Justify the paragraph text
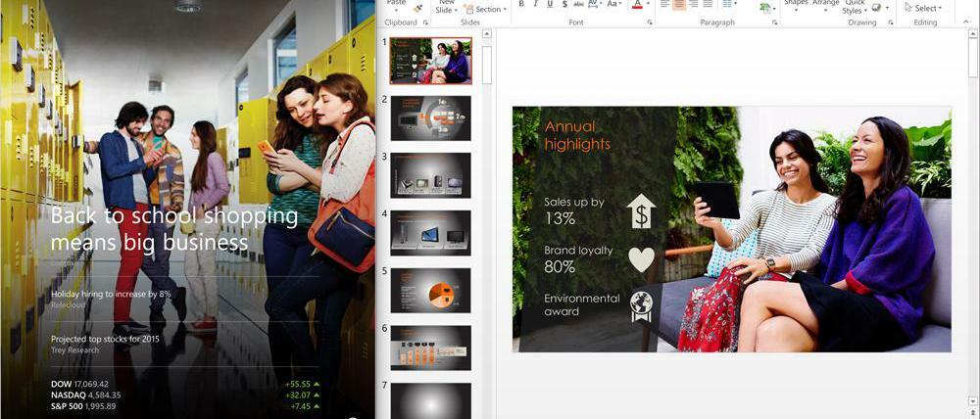Screen dimensions: 980x419 (x=708, y=4)
